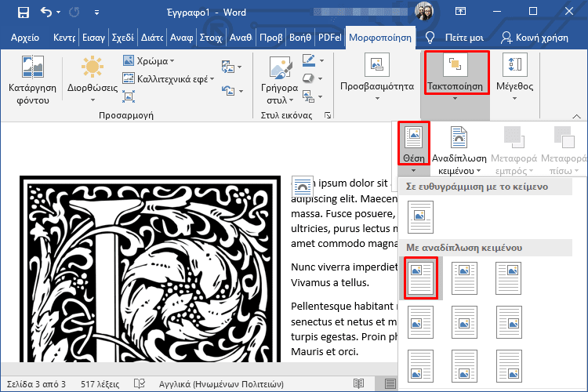Open the Μέγεθος size menu

click(514, 77)
